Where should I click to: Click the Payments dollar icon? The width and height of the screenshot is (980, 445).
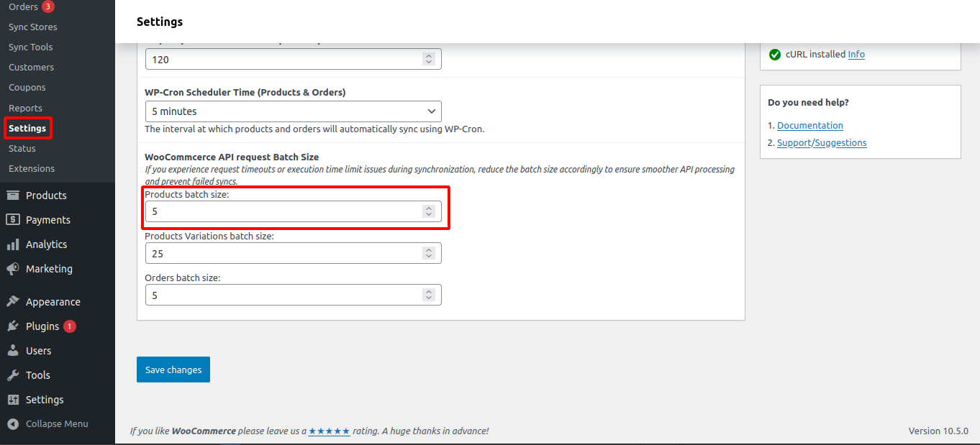[13, 220]
